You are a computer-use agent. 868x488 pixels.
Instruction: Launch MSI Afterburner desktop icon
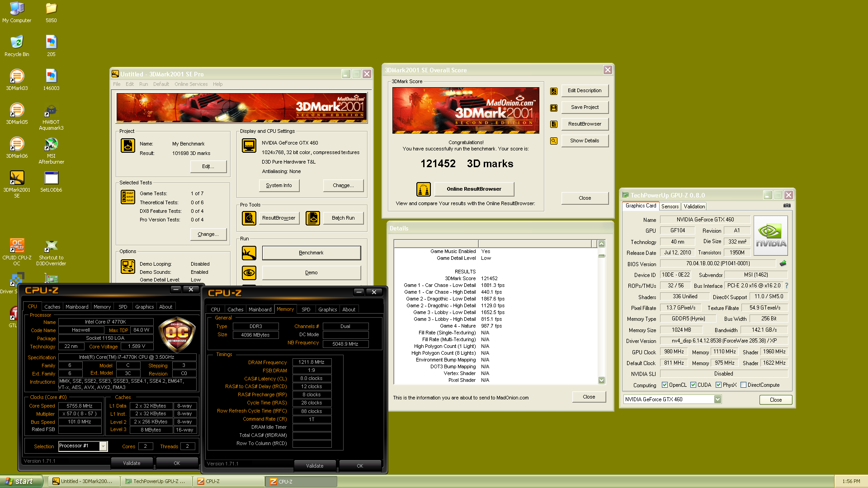coord(51,150)
